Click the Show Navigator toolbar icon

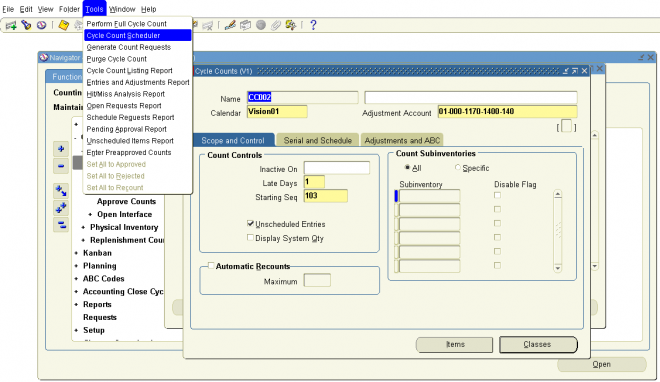[41, 25]
